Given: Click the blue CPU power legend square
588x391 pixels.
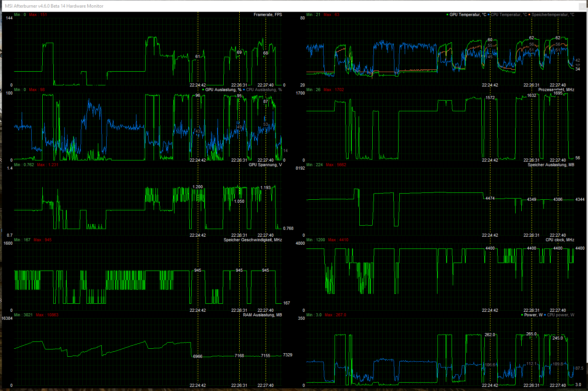Looking at the screenshot, I should coord(545,315).
